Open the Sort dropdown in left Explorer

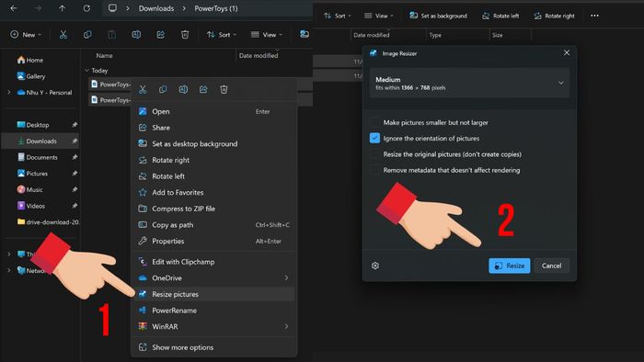(x=222, y=35)
